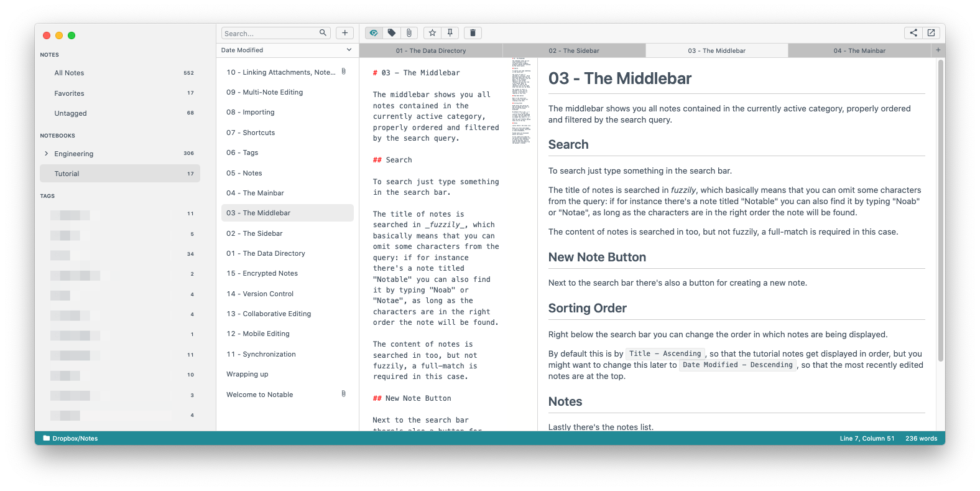Image resolution: width=980 pixels, height=491 pixels.
Task: Click the editor minimap thumbnail
Action: [521, 101]
